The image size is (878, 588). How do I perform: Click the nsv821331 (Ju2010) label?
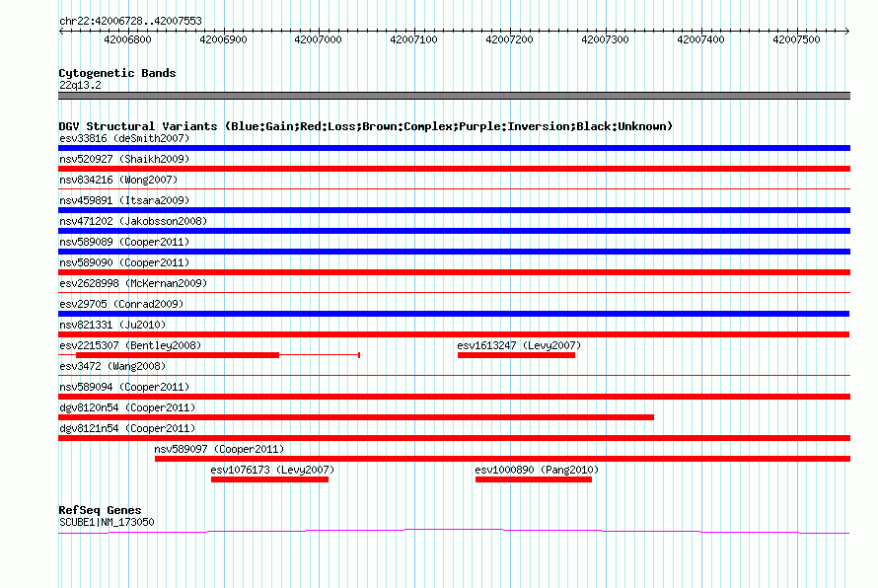coord(112,325)
